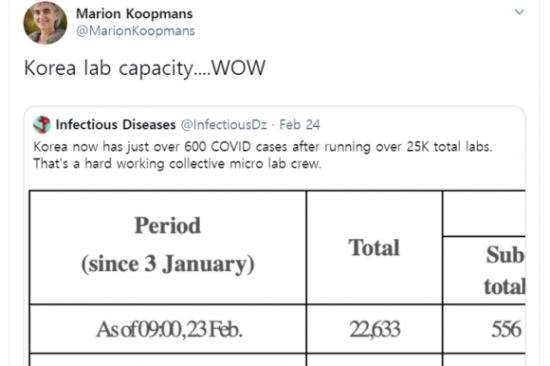Click the 'As of 09:00, 23 Feb.' cell

pyautogui.click(x=168, y=329)
